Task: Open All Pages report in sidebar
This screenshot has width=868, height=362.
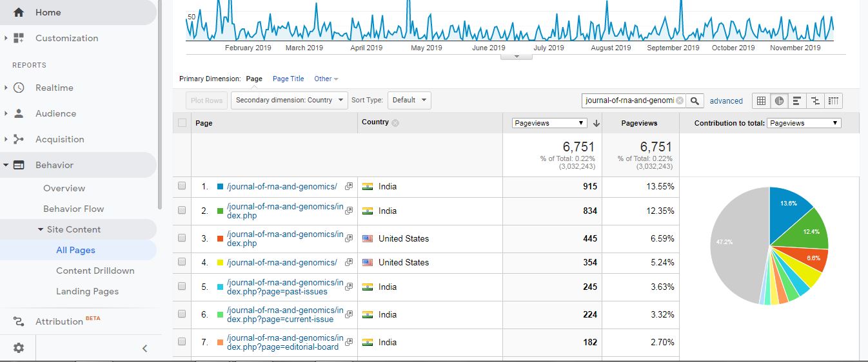Action: (75, 250)
